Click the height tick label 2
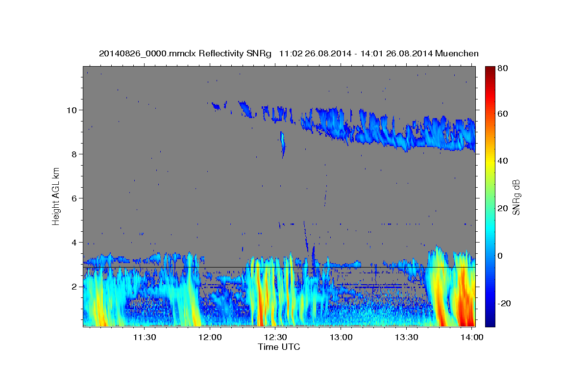588x392 pixels. point(75,286)
